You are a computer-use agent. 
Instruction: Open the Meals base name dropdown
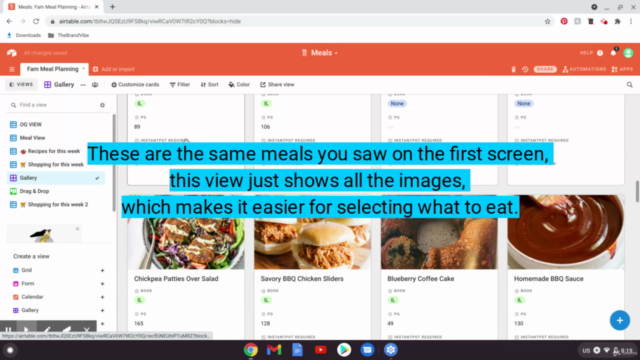click(320, 53)
